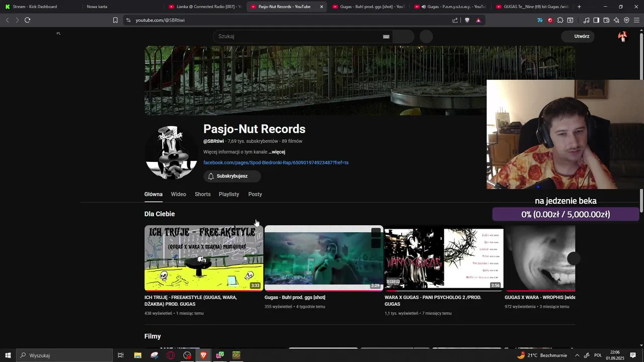The width and height of the screenshot is (644, 362).
Task: Open File Explorer from the taskbar
Action: [138, 355]
